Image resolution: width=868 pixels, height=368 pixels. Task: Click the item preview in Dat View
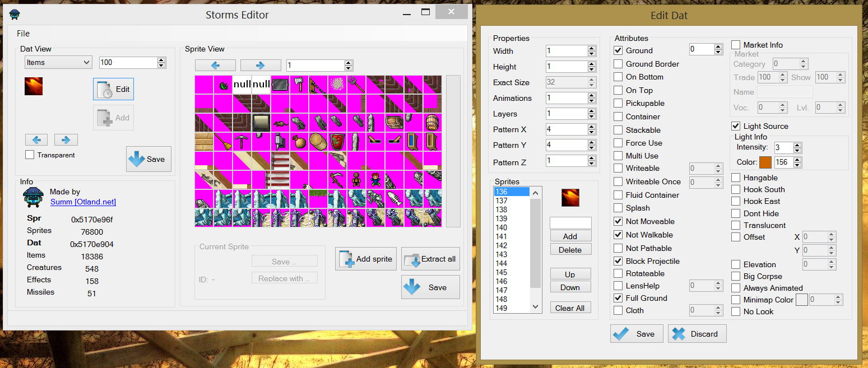pyautogui.click(x=34, y=86)
